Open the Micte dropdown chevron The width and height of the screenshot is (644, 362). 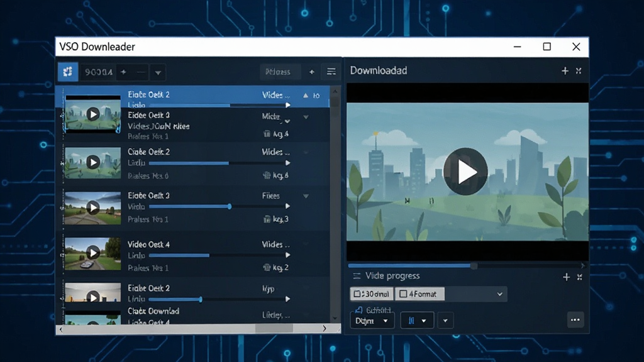287,121
